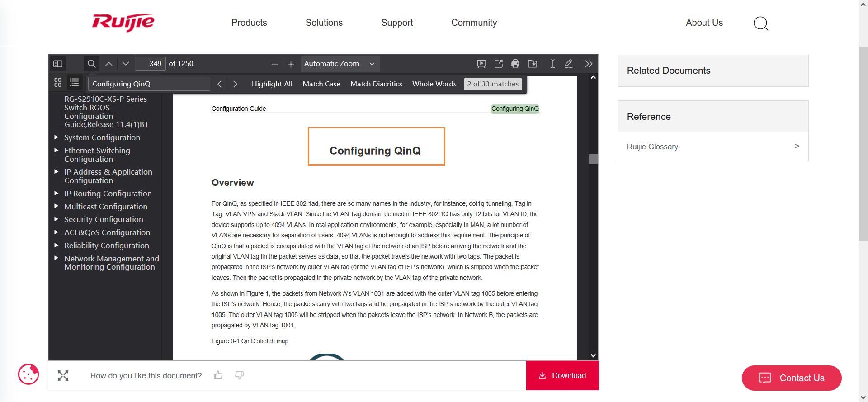The height and width of the screenshot is (402, 868).
Task: Expand Security Configuration outline item
Action: (x=57, y=219)
